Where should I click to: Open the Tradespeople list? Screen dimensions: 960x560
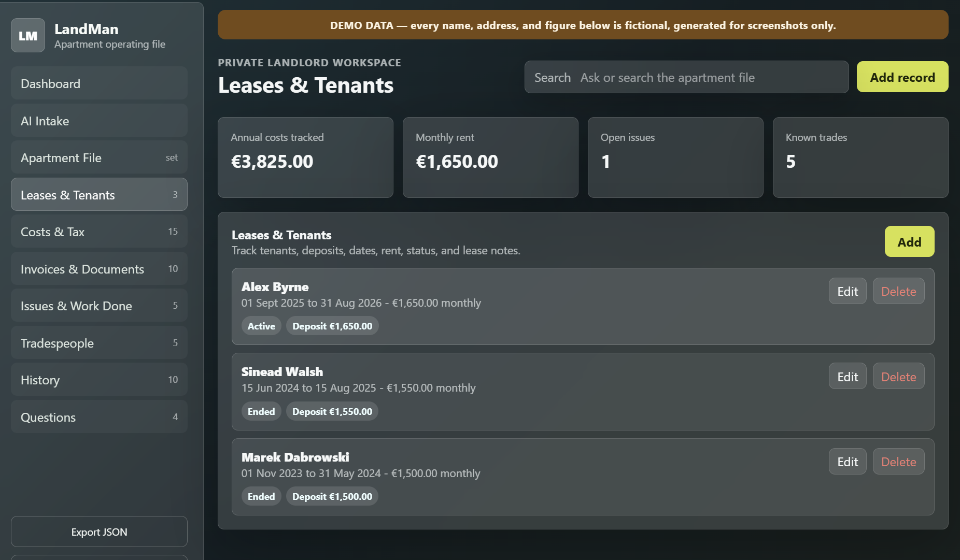[x=99, y=343]
